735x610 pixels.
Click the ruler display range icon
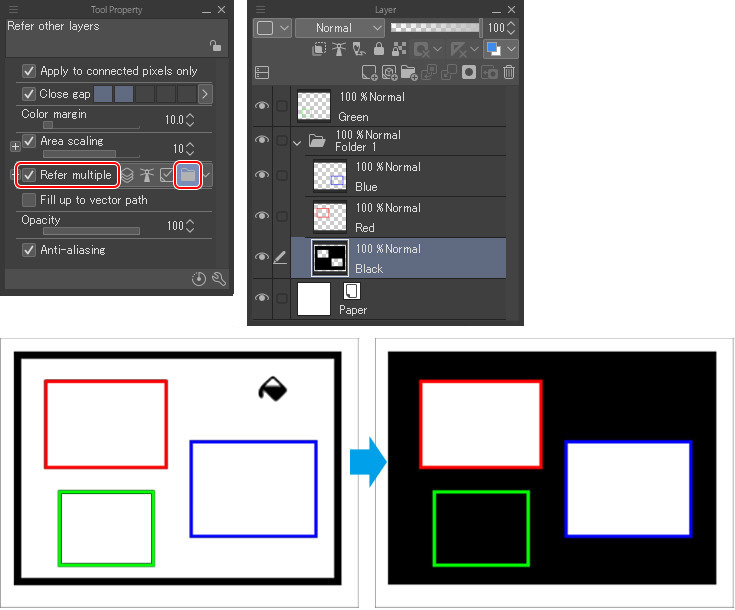click(458, 49)
